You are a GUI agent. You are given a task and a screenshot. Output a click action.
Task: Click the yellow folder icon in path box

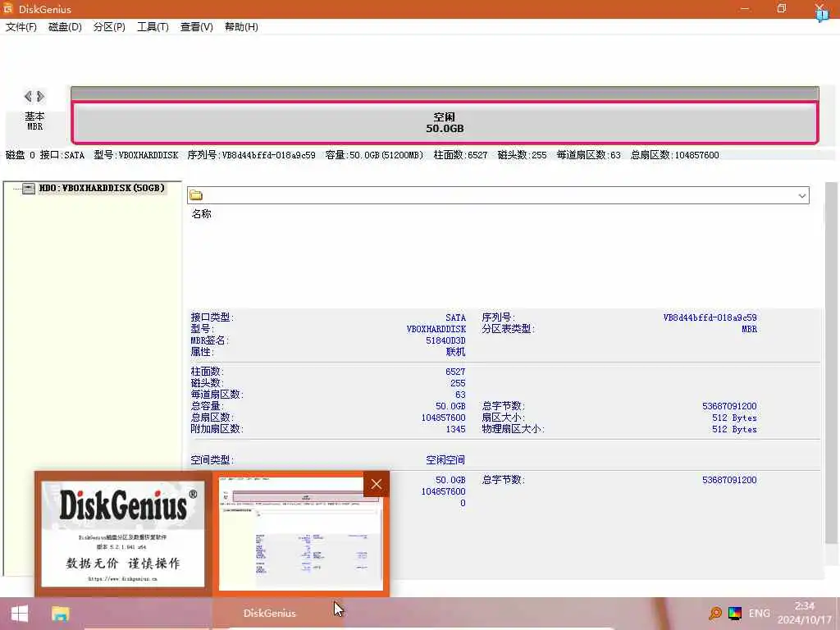pos(196,195)
